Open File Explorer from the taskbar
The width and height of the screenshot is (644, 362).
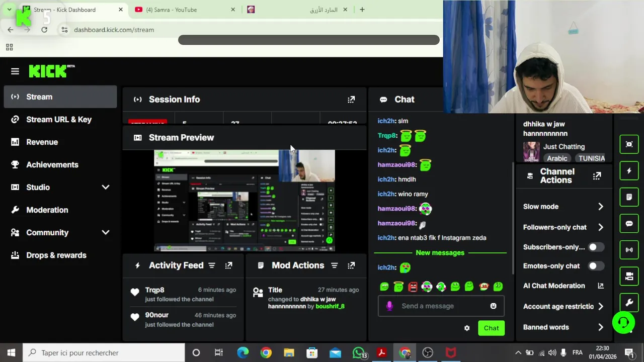[289, 353]
